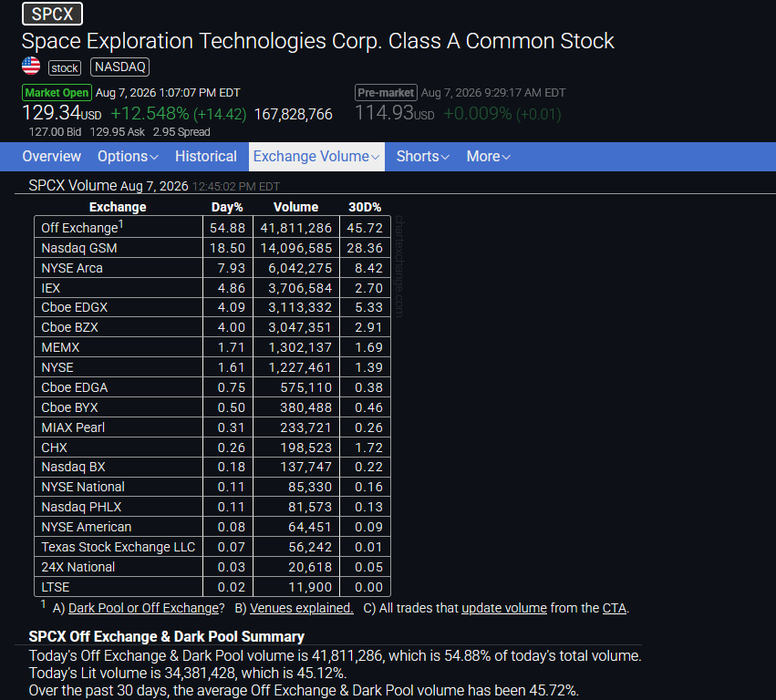Click the Exchange column header
This screenshot has width=776, height=700.
118,207
